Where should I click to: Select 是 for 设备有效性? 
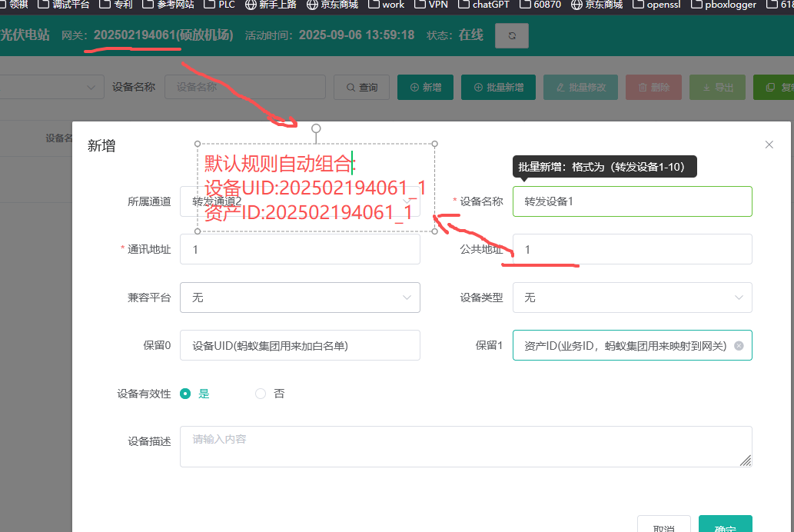coord(185,394)
